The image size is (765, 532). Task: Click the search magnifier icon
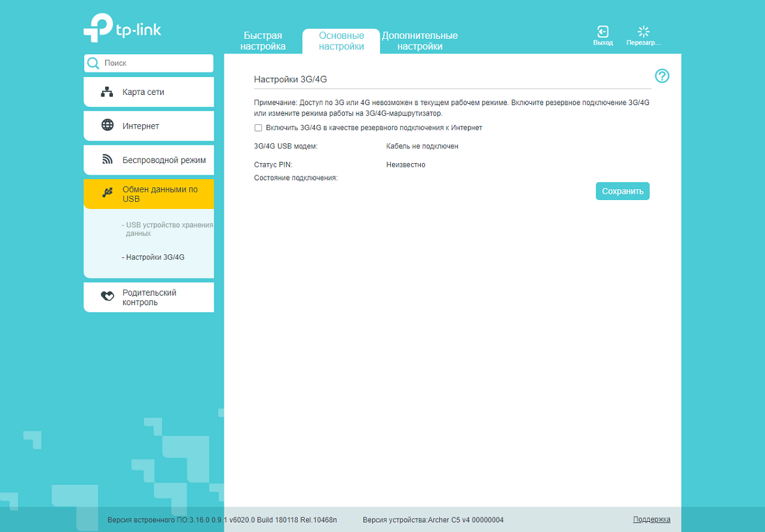[x=94, y=63]
